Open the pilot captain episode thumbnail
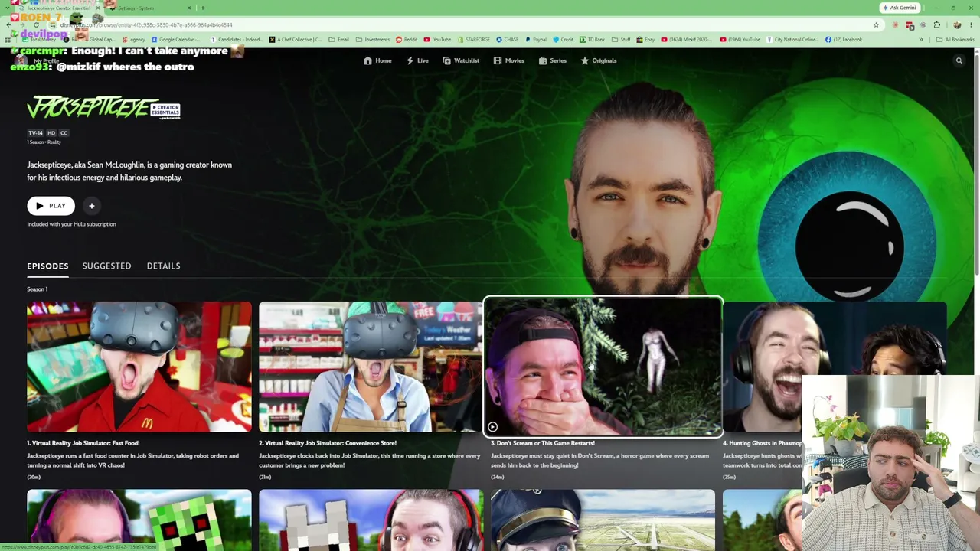The width and height of the screenshot is (980, 551). point(603,520)
